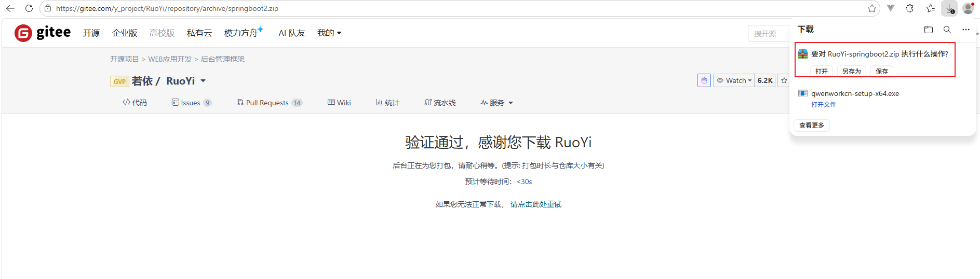The width and height of the screenshot is (980, 279).
Task: Click the purple donate icon beside Watch
Action: pos(704,80)
